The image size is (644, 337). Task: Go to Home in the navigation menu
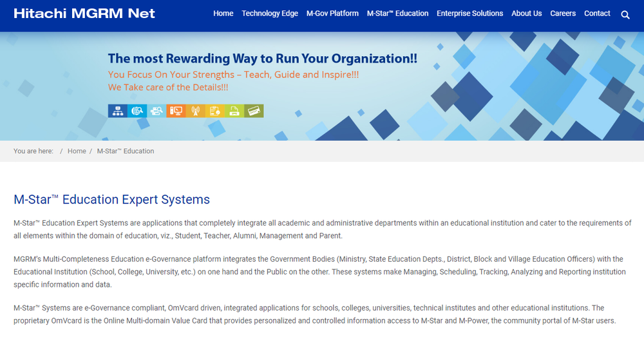pos(223,14)
